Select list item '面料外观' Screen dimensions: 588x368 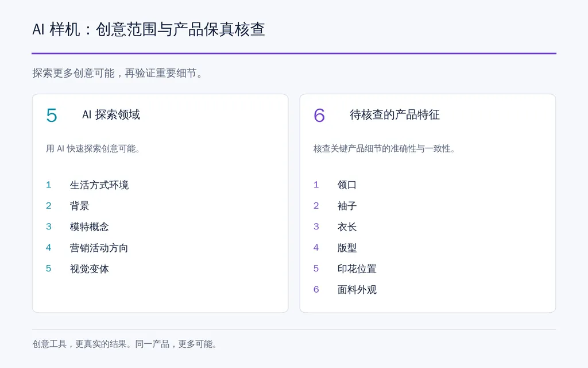click(x=357, y=290)
